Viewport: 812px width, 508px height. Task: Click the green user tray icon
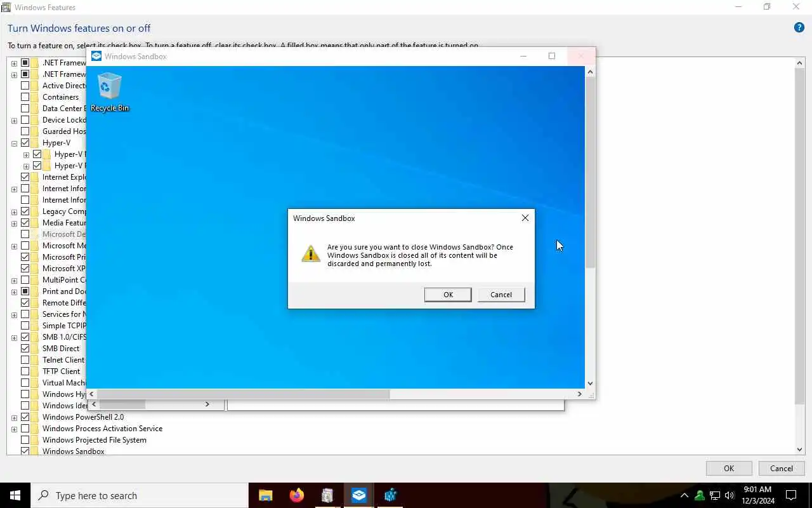click(700, 495)
